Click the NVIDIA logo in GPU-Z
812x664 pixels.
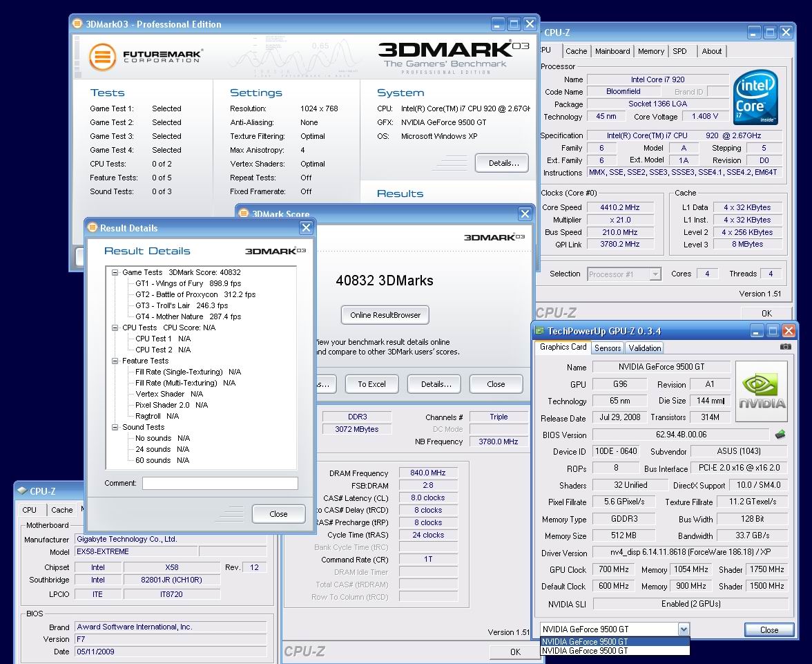point(761,391)
